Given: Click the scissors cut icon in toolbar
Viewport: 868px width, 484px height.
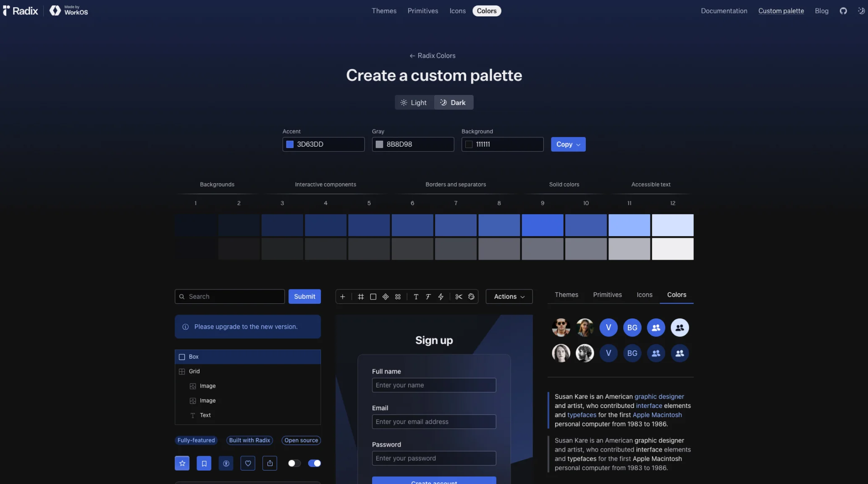Looking at the screenshot, I should point(459,297).
